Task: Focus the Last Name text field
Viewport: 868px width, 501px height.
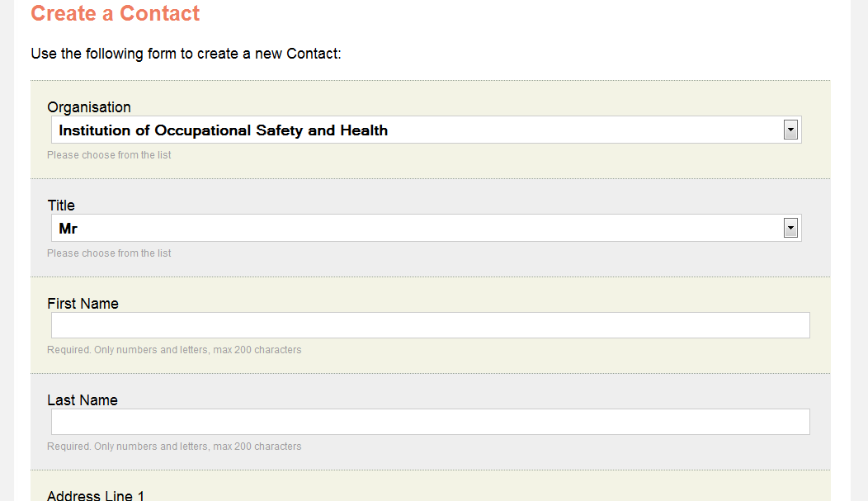Action: 430,422
